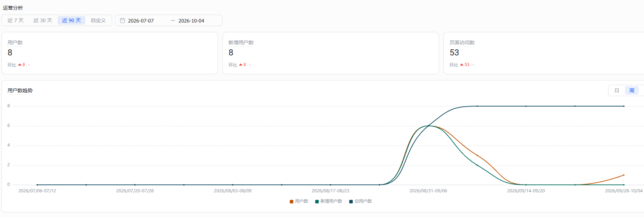644x217 pixels.
Task: Click the 用户数趋势 chart title
Action: (x=20, y=90)
